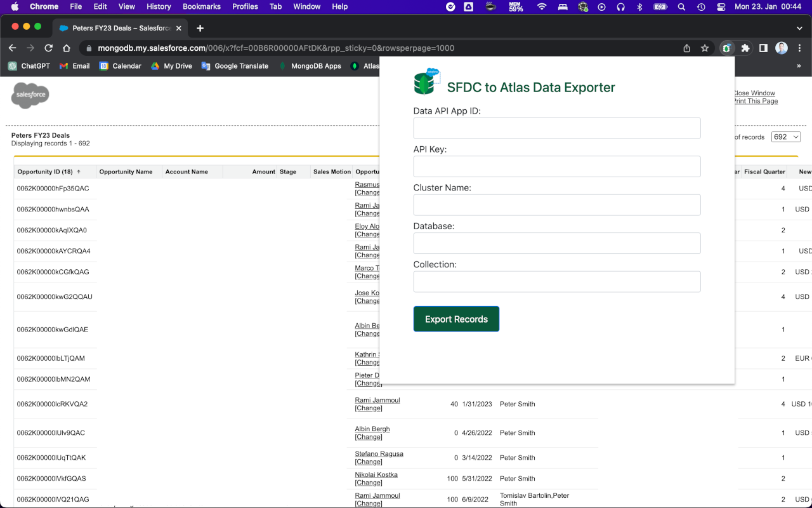Close the Peters FY23 Deals tab
812x508 pixels.
[179, 28]
